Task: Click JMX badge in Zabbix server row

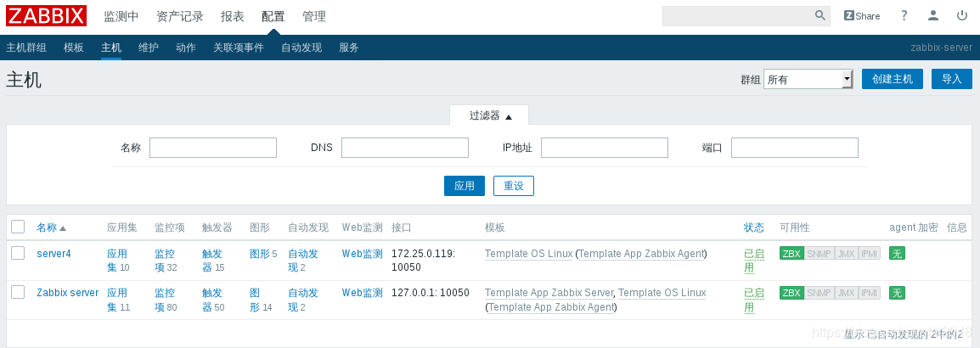Action: click(x=847, y=292)
